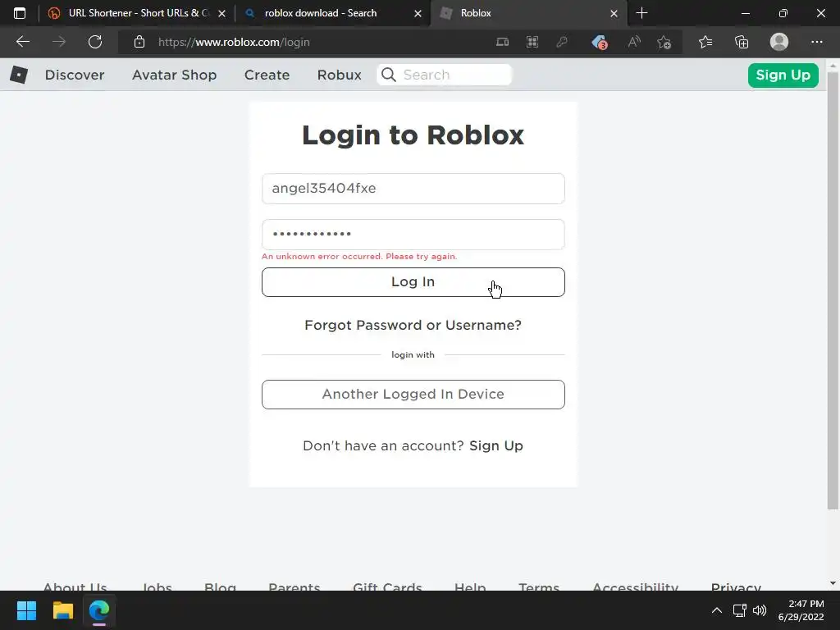Click the green Sign Up button
This screenshot has width=840, height=630.
coord(783,75)
